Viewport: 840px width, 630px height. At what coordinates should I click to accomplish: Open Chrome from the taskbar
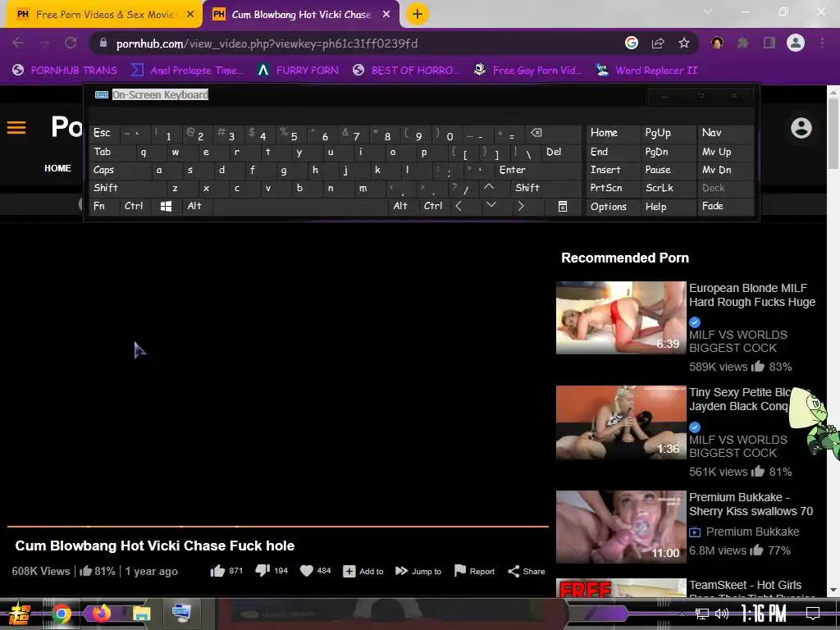click(61, 614)
